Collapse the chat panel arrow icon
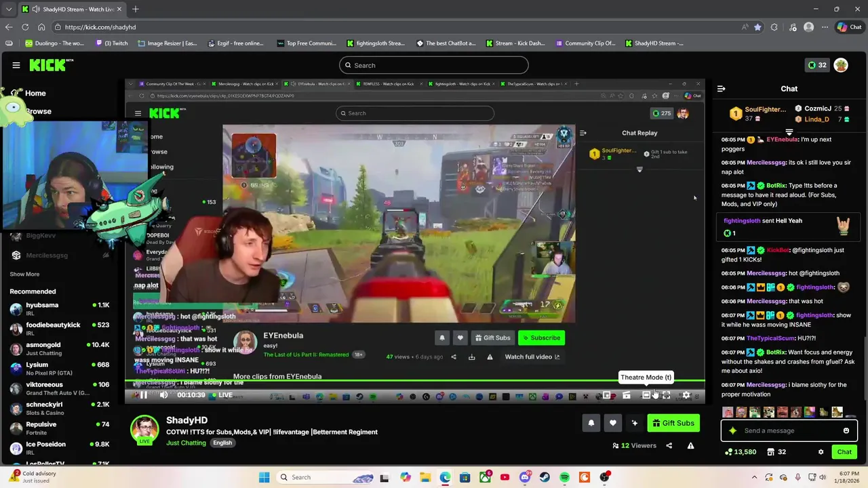The height and width of the screenshot is (488, 868). point(721,89)
